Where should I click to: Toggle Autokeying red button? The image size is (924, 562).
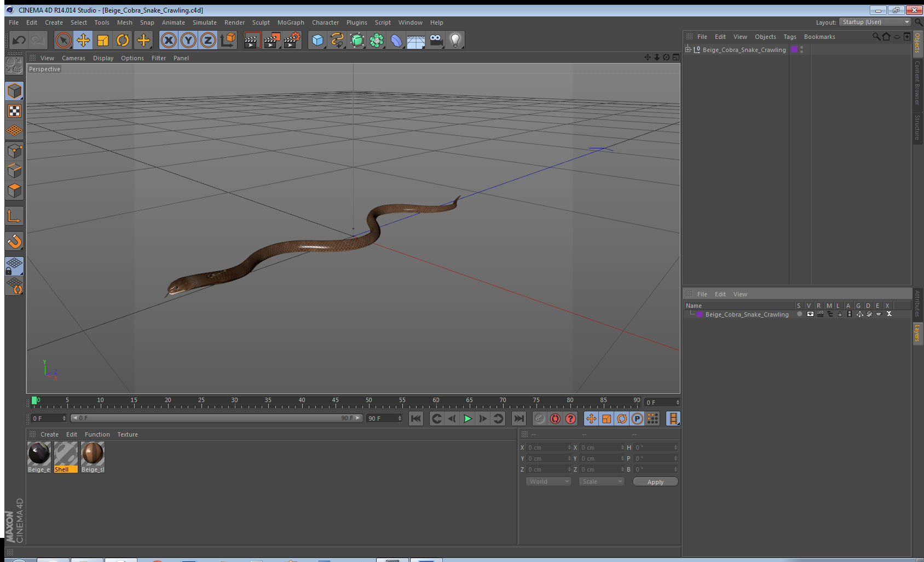tap(555, 418)
